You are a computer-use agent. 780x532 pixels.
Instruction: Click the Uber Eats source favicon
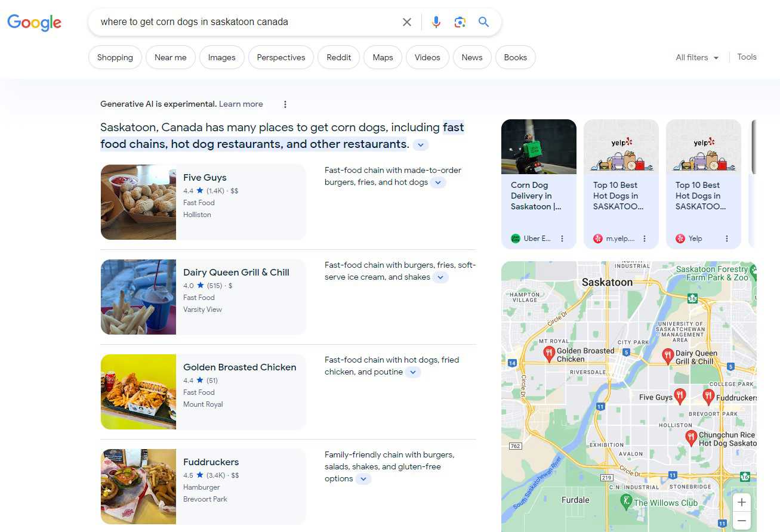tap(516, 239)
